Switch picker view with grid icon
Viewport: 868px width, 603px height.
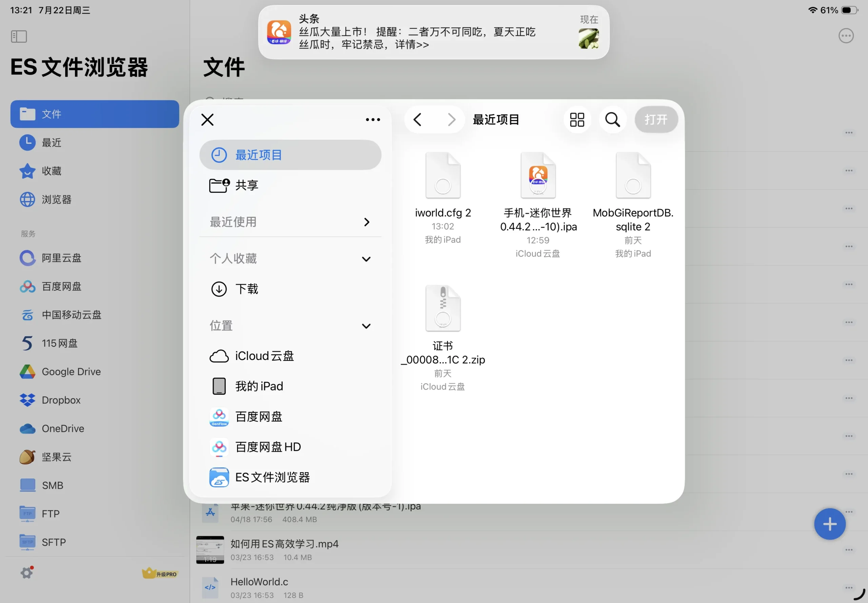[x=577, y=120]
